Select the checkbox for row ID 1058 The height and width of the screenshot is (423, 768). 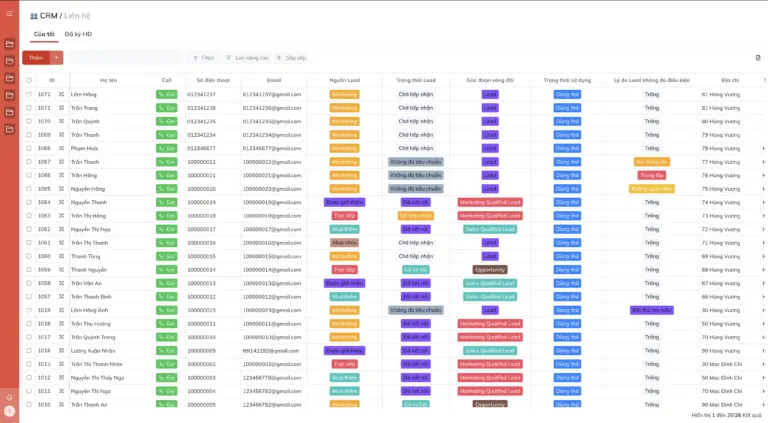click(29, 283)
